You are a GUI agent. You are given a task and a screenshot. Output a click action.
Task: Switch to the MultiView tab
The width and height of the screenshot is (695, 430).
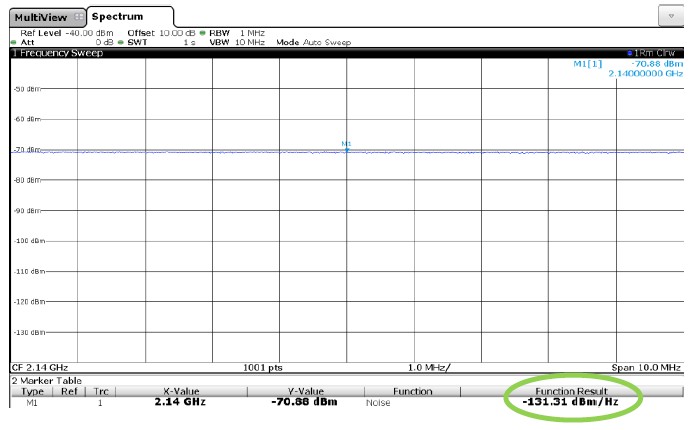[x=40, y=17]
